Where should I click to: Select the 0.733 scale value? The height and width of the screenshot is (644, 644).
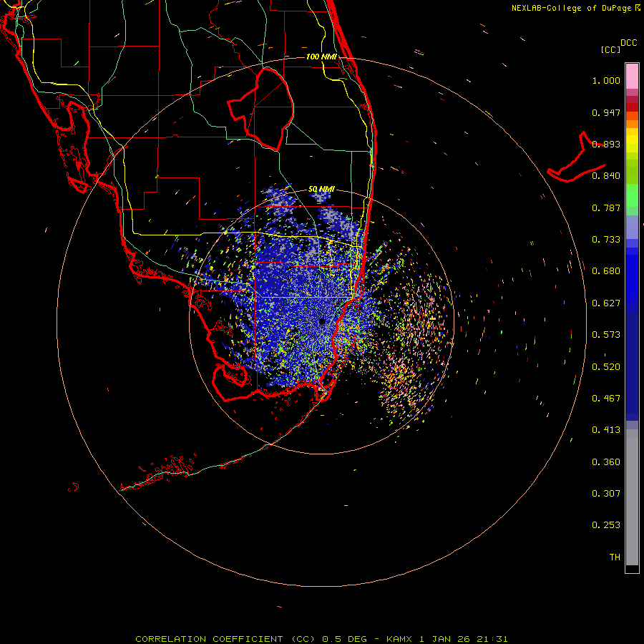[x=606, y=240]
